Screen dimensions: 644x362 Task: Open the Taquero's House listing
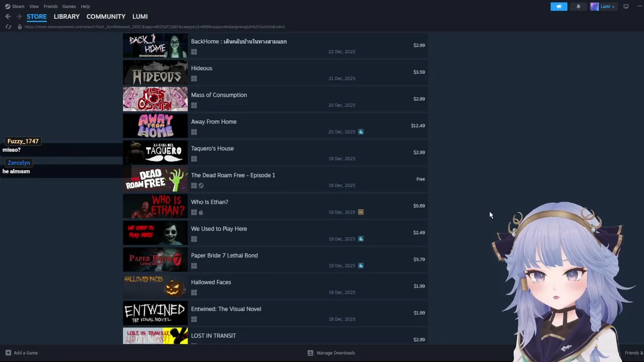click(275, 152)
